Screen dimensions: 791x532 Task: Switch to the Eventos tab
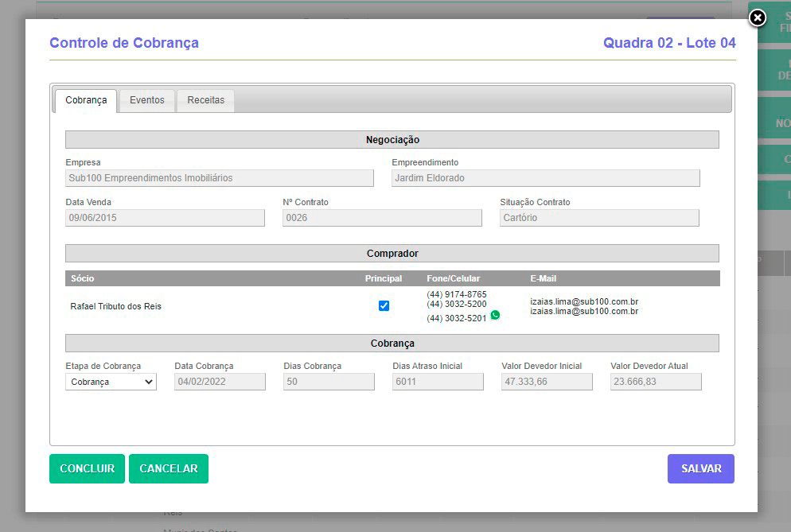(146, 100)
